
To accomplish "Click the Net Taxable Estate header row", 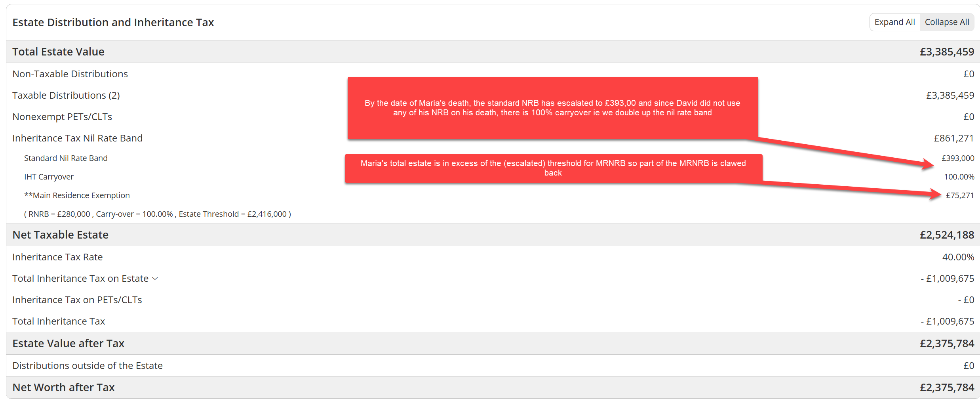I will [493, 235].
